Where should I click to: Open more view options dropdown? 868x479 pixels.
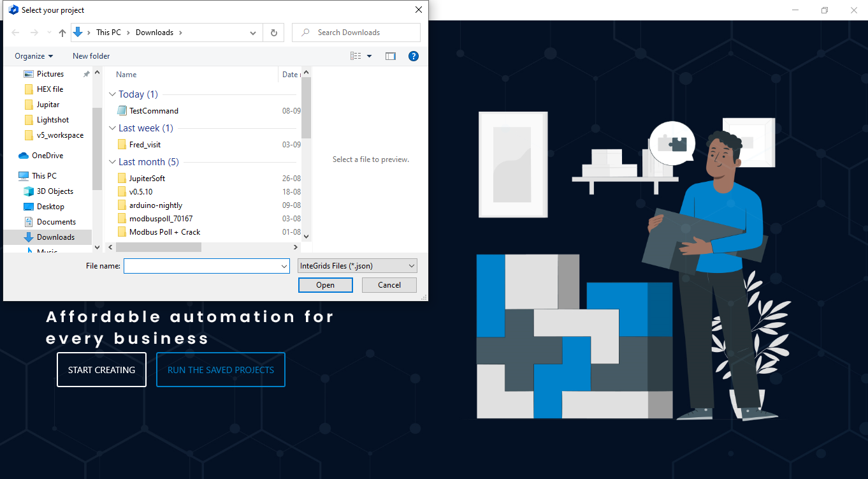[x=369, y=56]
